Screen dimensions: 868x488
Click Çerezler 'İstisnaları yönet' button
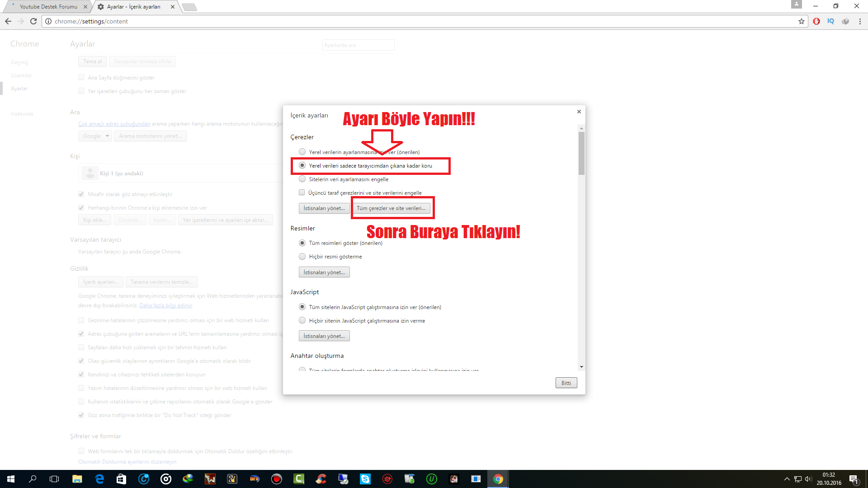pyautogui.click(x=324, y=208)
